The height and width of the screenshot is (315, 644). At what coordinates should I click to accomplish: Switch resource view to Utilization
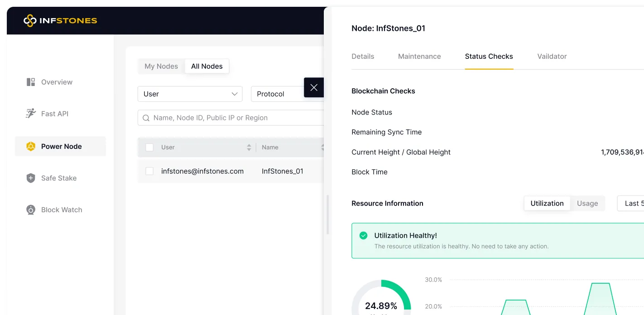tap(547, 203)
